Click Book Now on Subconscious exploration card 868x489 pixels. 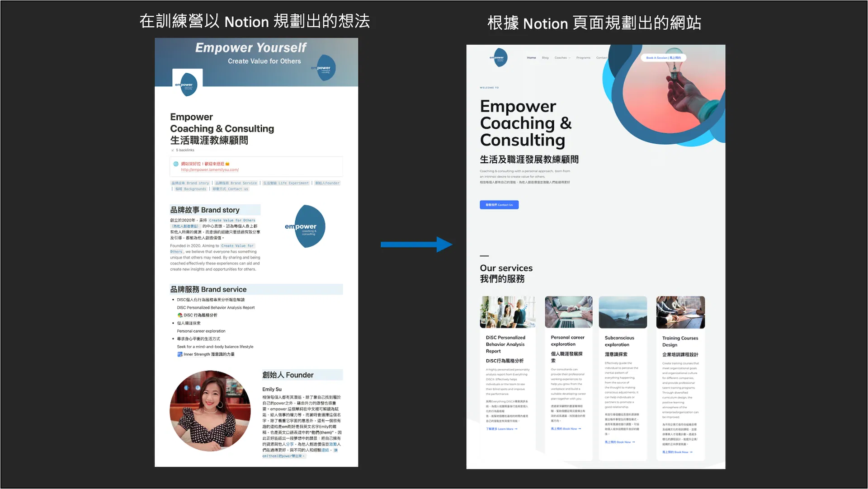click(x=620, y=442)
